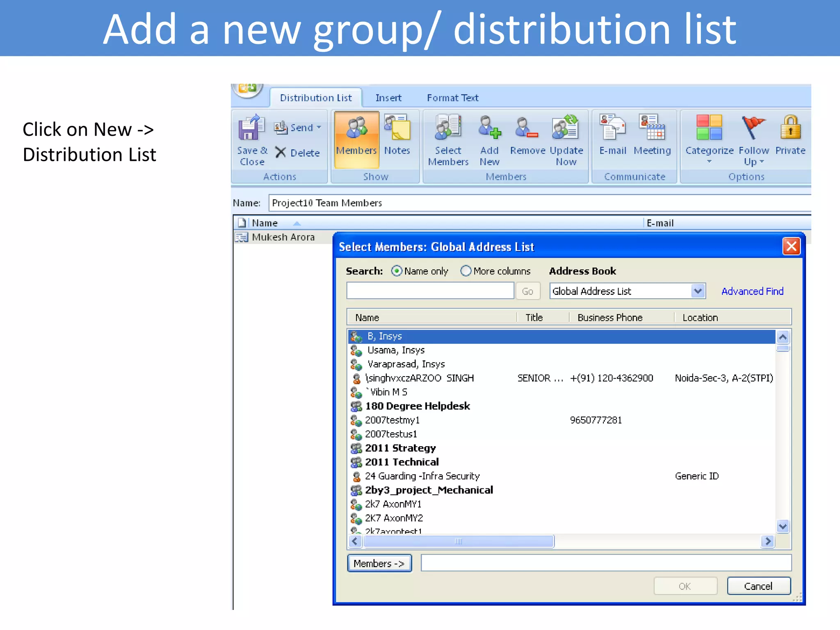This screenshot has height=630, width=840.
Task: Select the `Vibin M S entry
Action: tap(562, 392)
